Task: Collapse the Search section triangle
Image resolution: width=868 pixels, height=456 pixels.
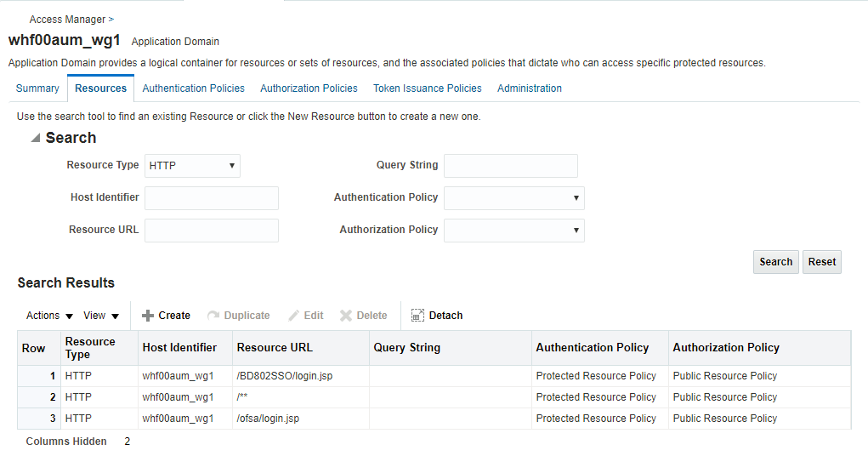Action: pyautogui.click(x=35, y=138)
